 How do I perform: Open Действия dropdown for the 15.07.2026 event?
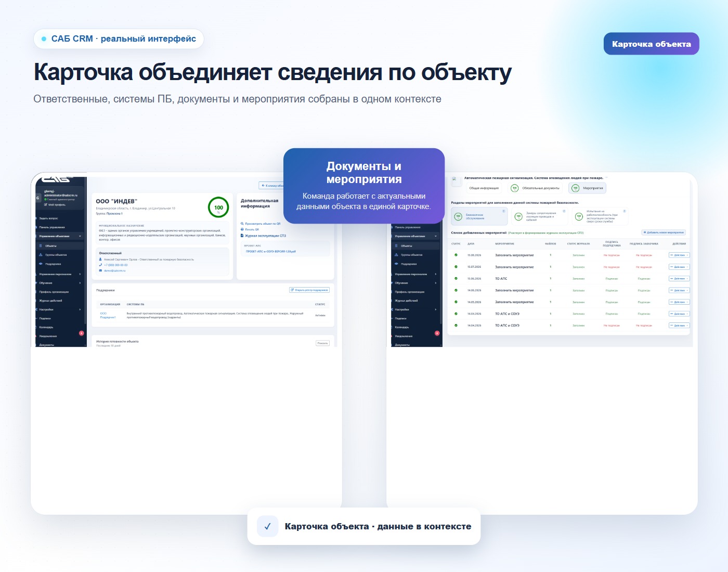(679, 267)
